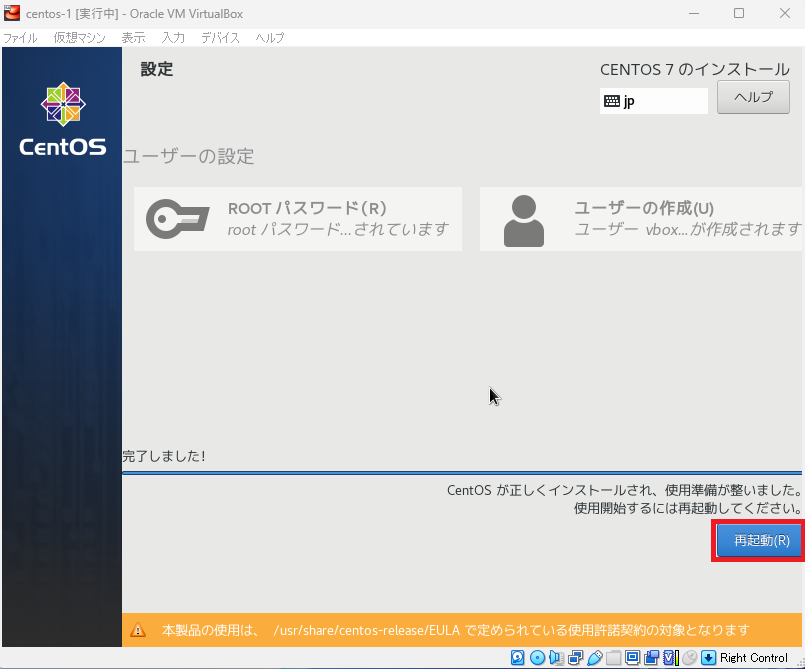Click the 設定 heading text
805x669 pixels.
[x=157, y=69]
